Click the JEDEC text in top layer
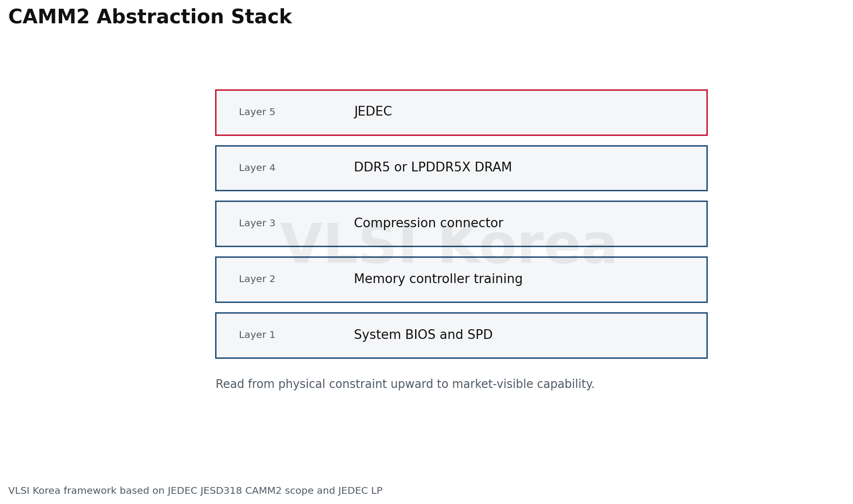The width and height of the screenshot is (853, 504). coord(373,112)
